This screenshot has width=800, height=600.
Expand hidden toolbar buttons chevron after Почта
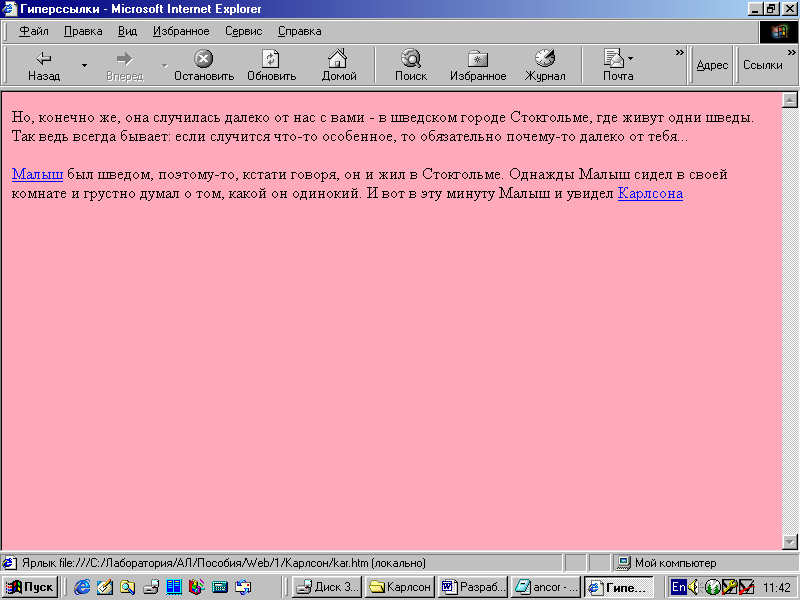(x=679, y=52)
